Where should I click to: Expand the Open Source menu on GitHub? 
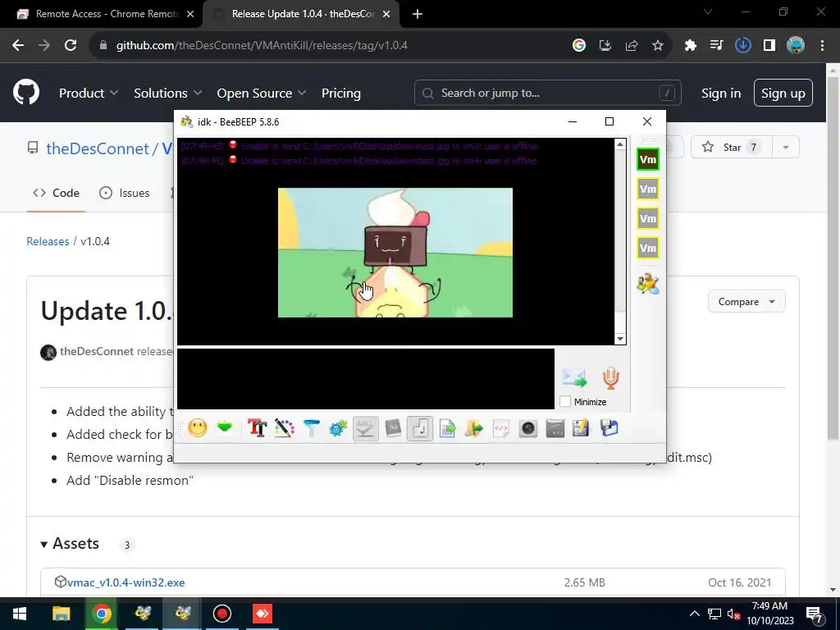click(262, 94)
